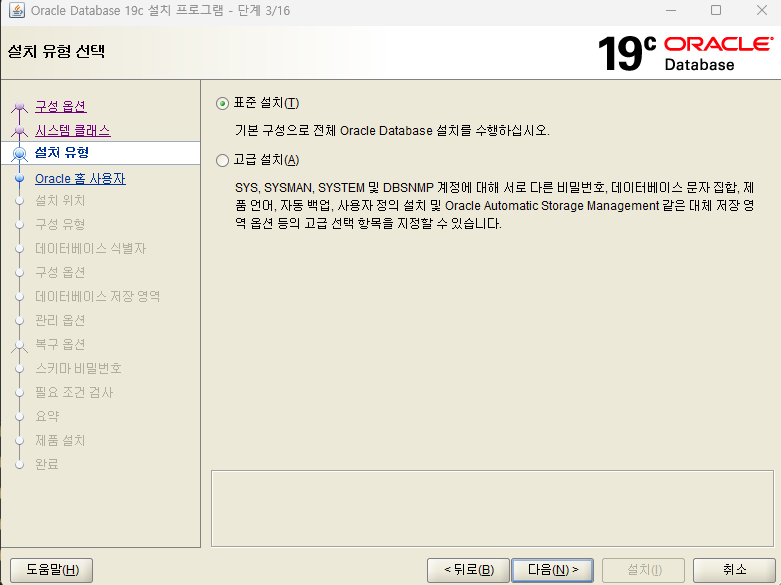781x585 pixels.
Task: Click the 복구 옵션 step
Action: pyautogui.click(x=60, y=344)
